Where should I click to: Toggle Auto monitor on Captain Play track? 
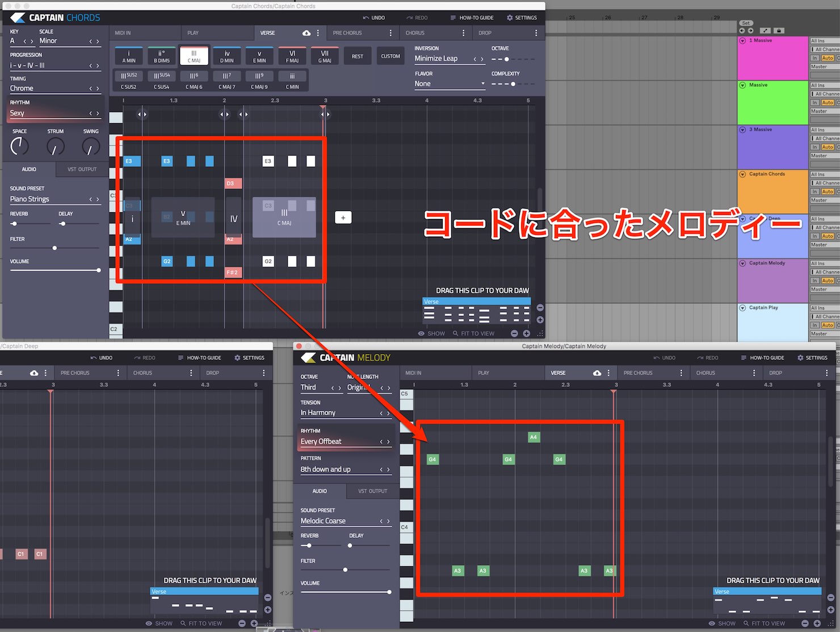click(828, 325)
